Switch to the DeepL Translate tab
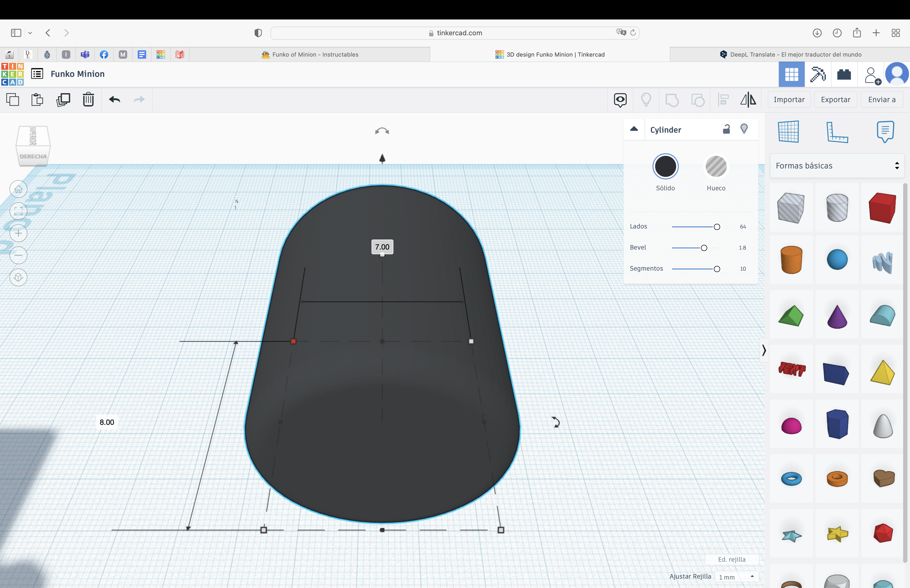The image size is (910, 588). pyautogui.click(x=790, y=54)
